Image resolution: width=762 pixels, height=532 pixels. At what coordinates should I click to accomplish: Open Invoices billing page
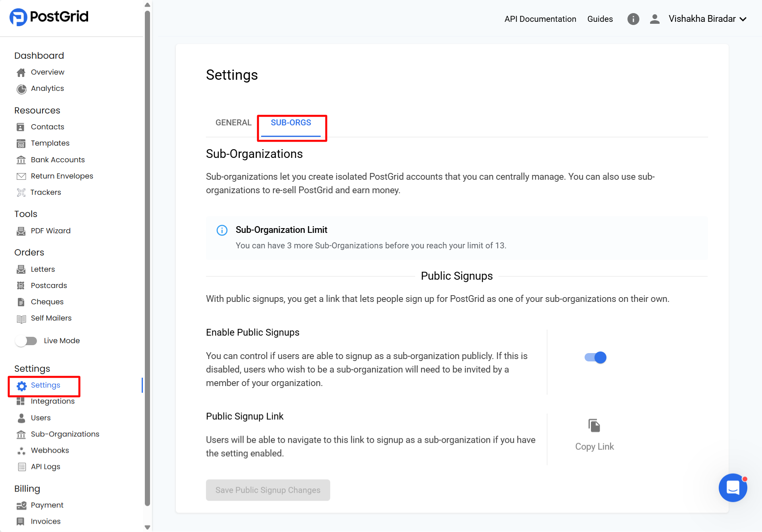point(46,522)
